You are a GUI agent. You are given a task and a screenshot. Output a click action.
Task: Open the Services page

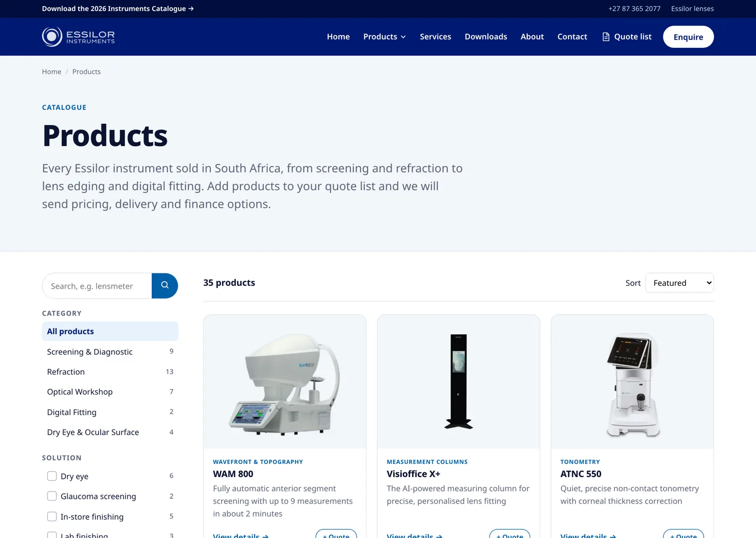[435, 37]
